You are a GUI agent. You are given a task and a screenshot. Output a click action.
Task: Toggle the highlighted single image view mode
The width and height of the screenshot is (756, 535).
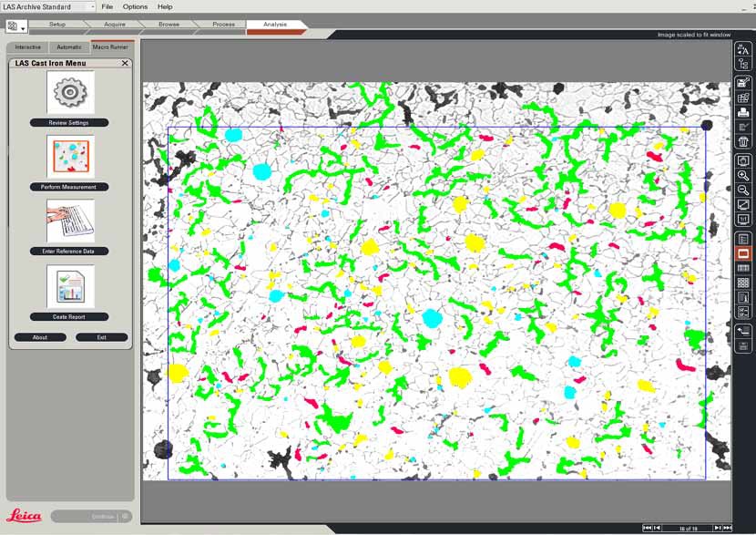point(743,253)
